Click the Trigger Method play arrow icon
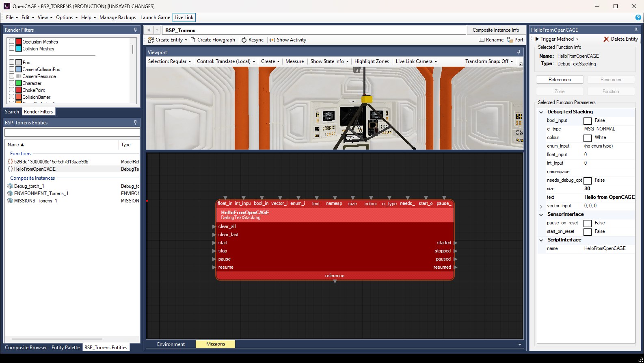 (x=537, y=39)
